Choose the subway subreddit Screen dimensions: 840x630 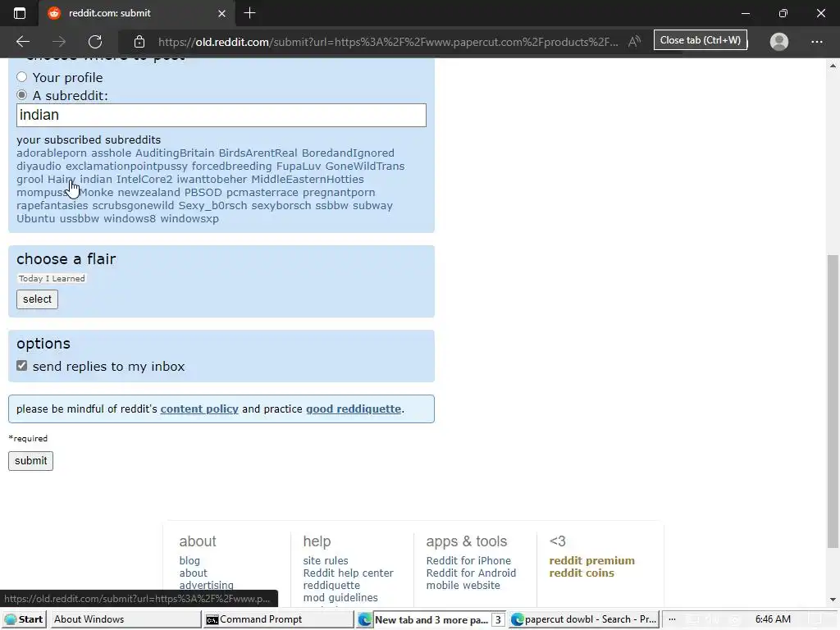click(372, 206)
